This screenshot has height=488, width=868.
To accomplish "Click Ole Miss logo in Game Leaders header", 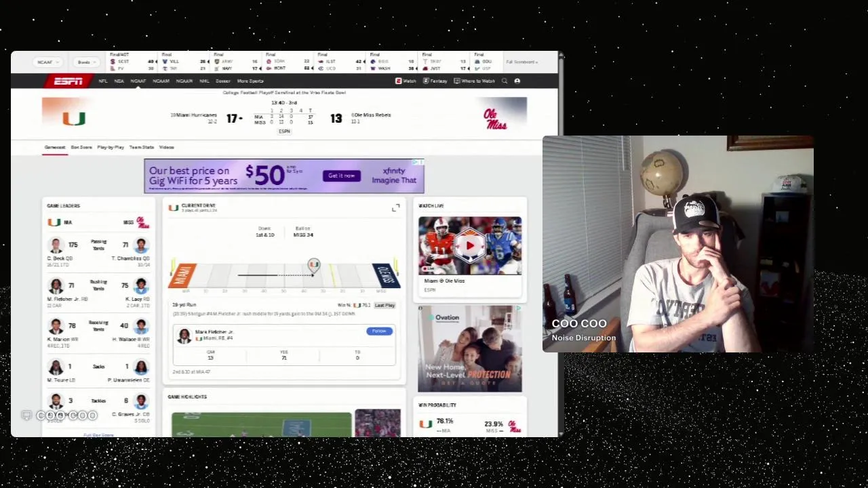I will (x=142, y=222).
